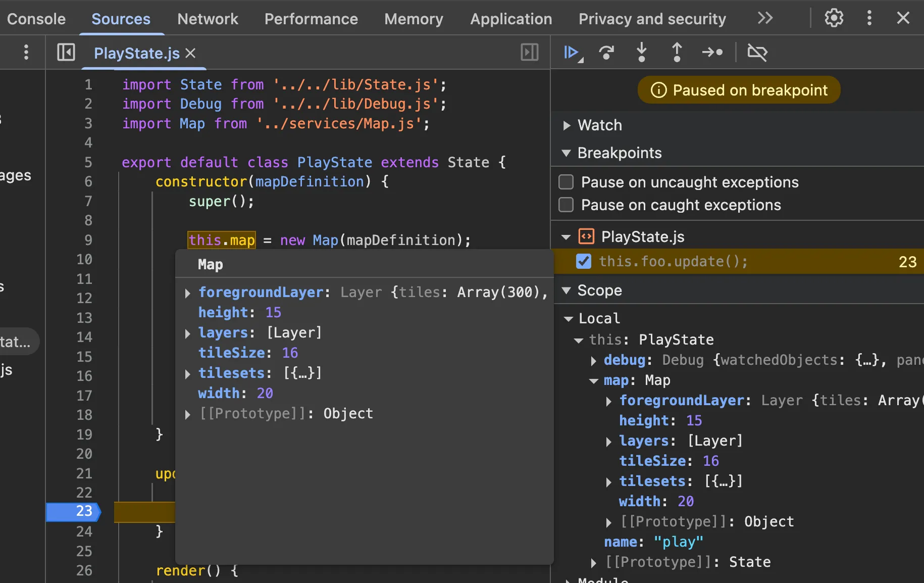Show more DevTools tabs
Viewport: 924px width, 583px height.
pyautogui.click(x=765, y=18)
